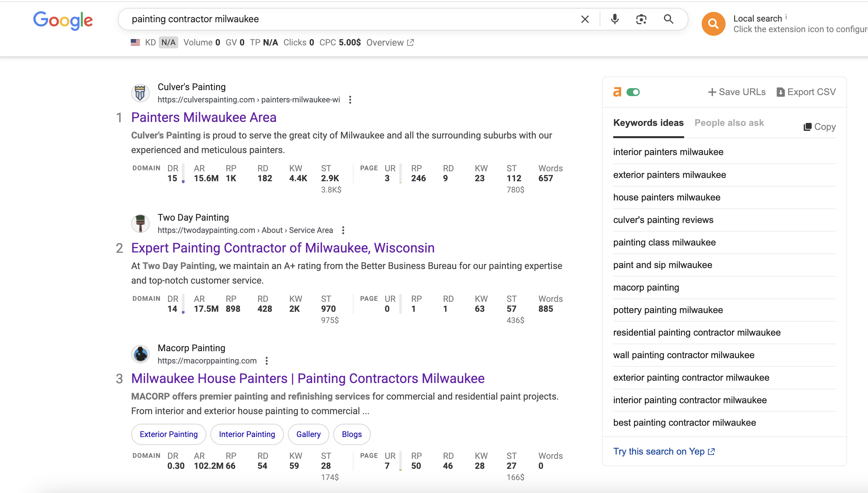The image size is (868, 493).
Task: Click Culver's domain ST value 2.9K
Action: (330, 179)
